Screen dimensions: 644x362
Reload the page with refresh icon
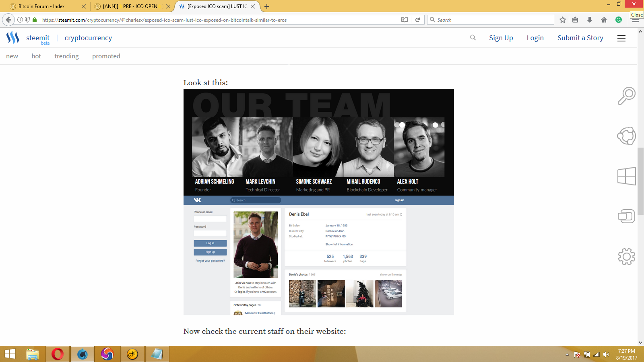(x=417, y=20)
